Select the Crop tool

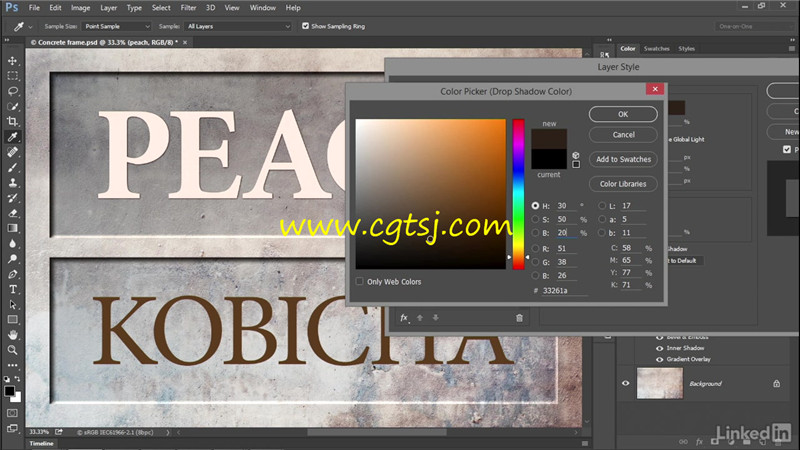coord(12,121)
